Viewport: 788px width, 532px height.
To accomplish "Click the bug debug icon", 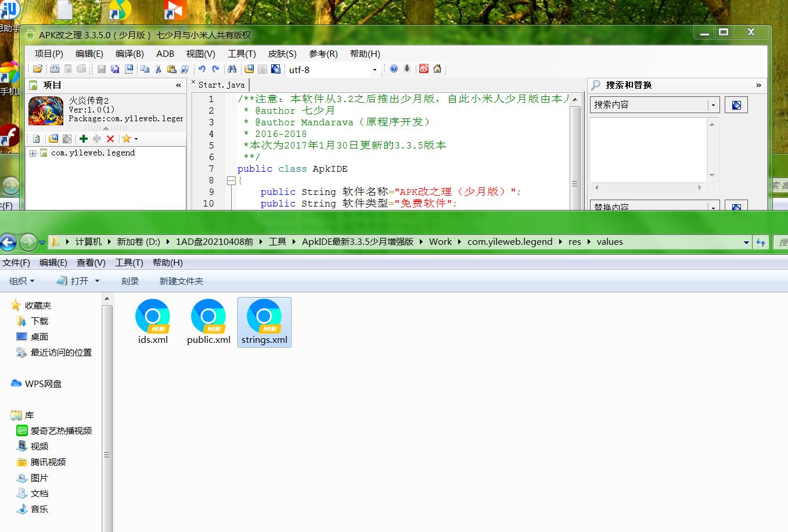I will coord(407,69).
